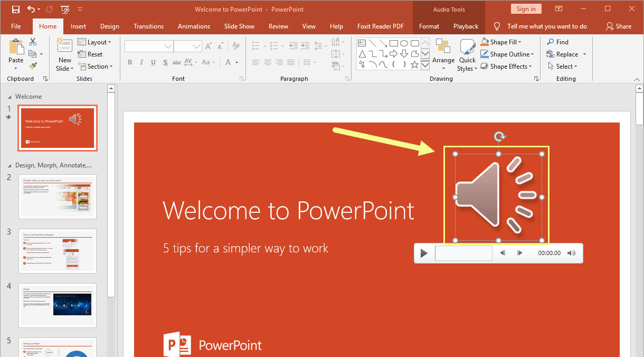
Task: Pick the Rectangle shape
Action: (394, 43)
